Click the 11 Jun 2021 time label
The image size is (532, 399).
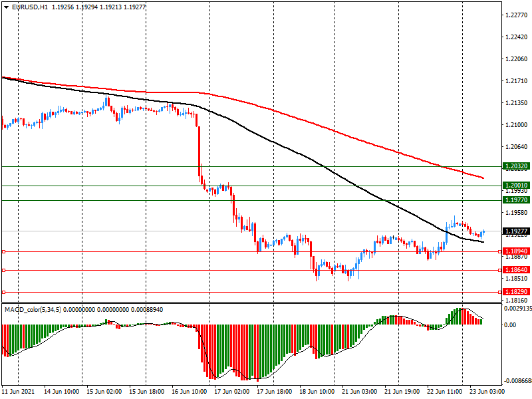tap(19, 391)
